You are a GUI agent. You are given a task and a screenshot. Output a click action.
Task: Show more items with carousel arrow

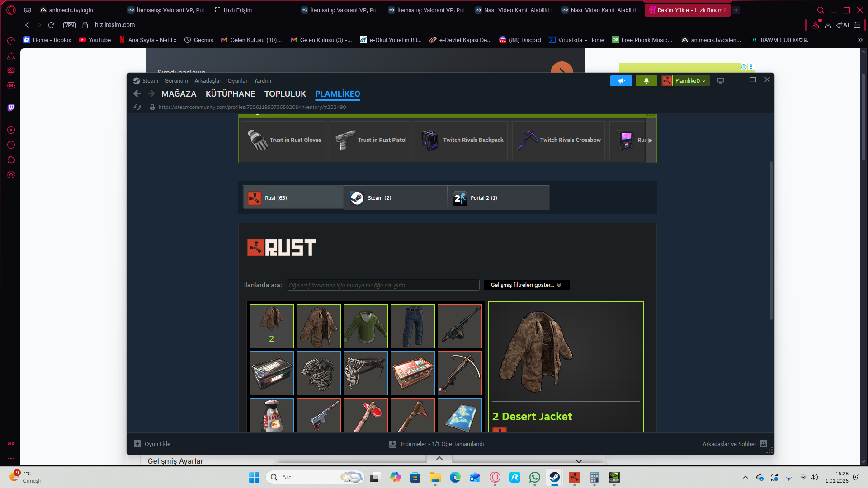tap(651, 140)
